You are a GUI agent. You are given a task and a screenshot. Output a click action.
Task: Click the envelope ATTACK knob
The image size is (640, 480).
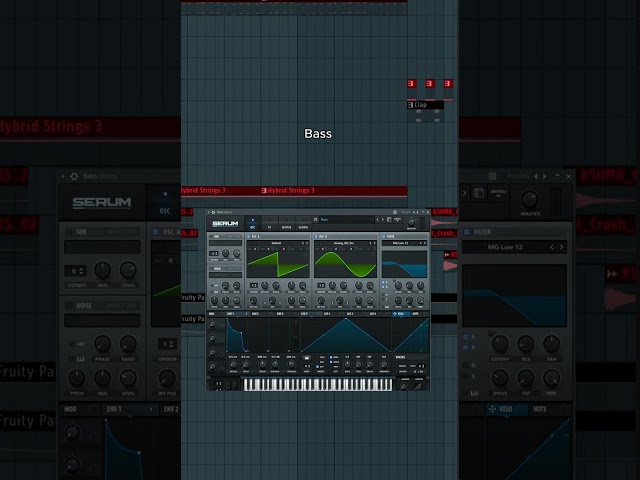233,364
